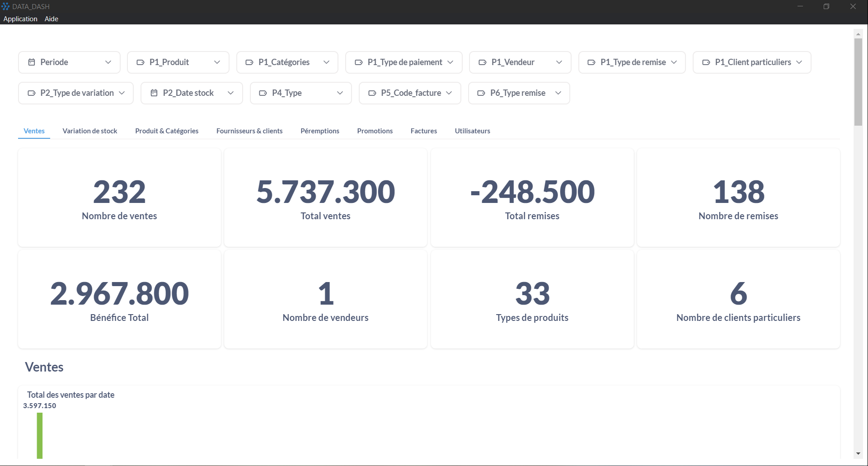The width and height of the screenshot is (868, 466).
Task: Click the tag icon beside P5_Code_facture
Action: point(372,93)
